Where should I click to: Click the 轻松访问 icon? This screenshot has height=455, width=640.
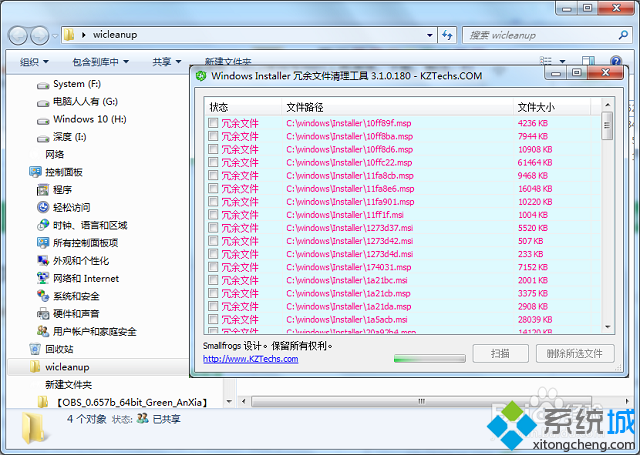tap(43, 207)
